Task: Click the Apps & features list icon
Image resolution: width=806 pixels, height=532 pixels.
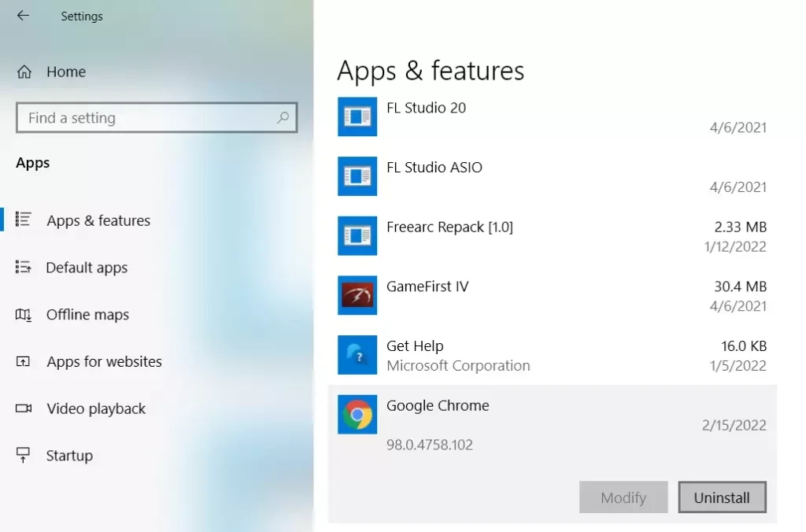Action: (x=23, y=220)
